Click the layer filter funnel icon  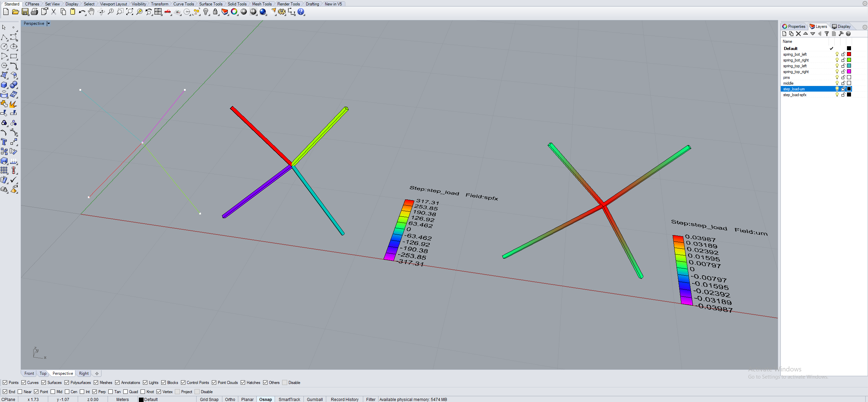click(x=827, y=34)
